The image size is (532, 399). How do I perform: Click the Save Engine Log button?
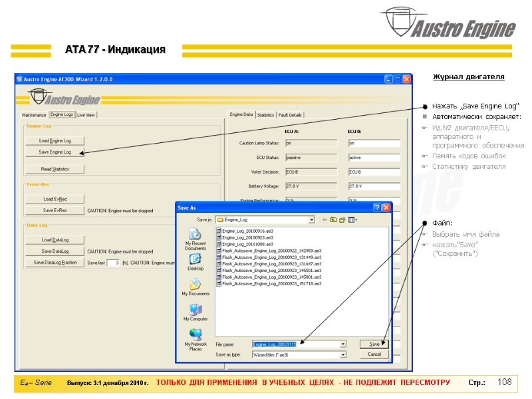(x=55, y=152)
